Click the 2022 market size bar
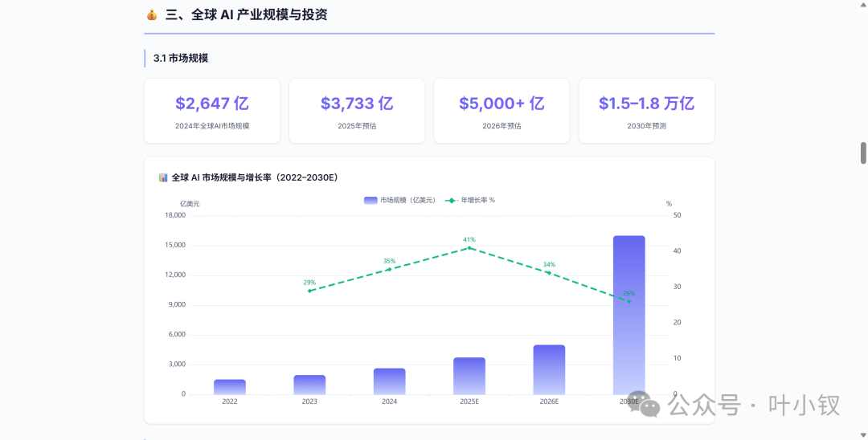The height and width of the screenshot is (440, 868). click(x=230, y=387)
